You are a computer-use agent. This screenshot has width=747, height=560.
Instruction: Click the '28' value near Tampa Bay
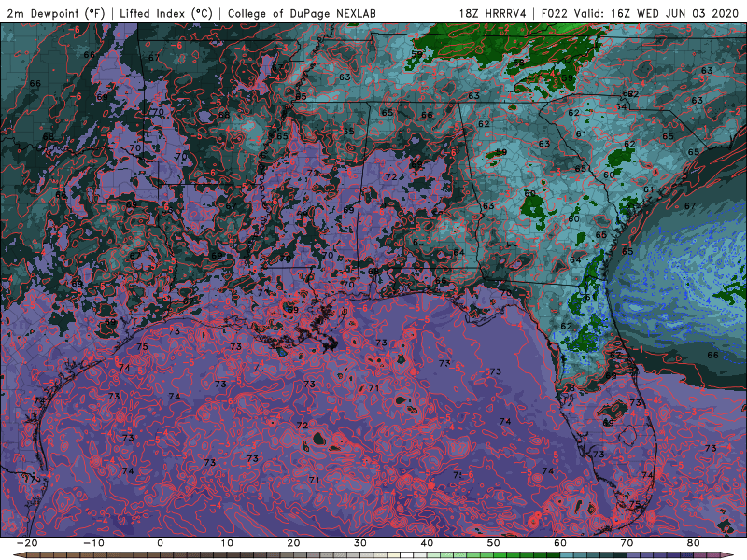point(569,388)
